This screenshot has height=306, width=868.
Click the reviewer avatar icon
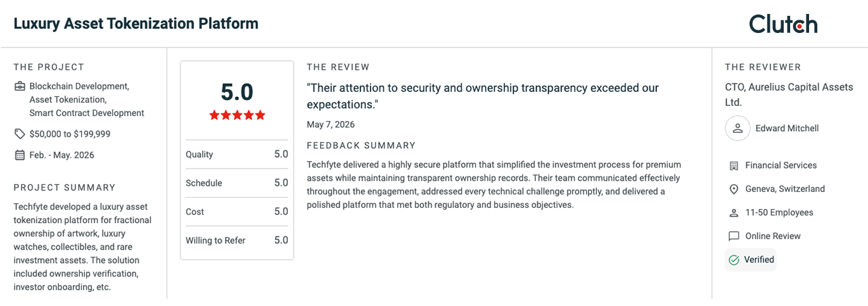point(737,129)
